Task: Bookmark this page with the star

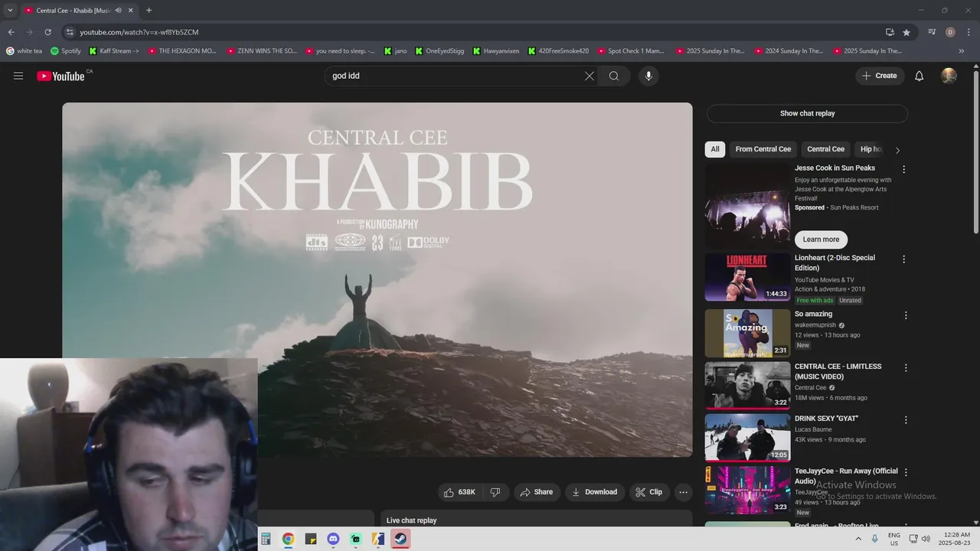Action: 906,32
